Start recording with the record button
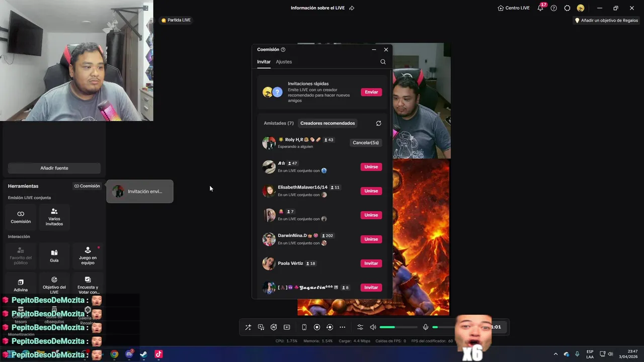The height and width of the screenshot is (362, 644). tap(317, 327)
